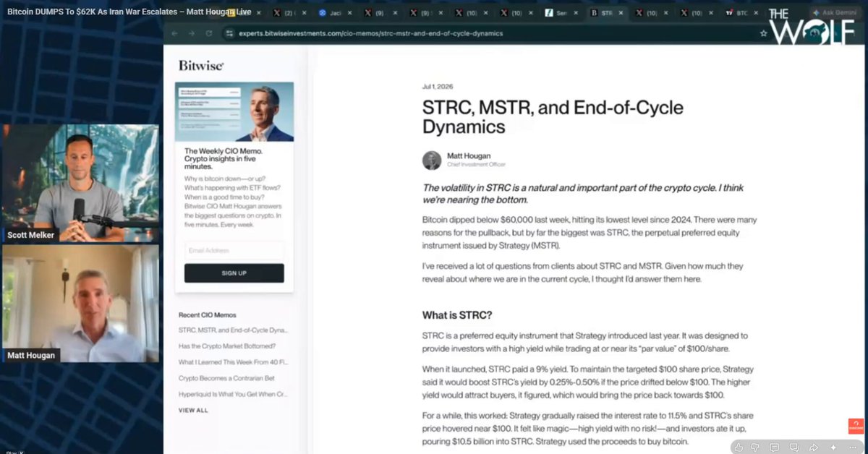
Task: Open 'What I Learned This Week' memo
Action: [x=232, y=362]
